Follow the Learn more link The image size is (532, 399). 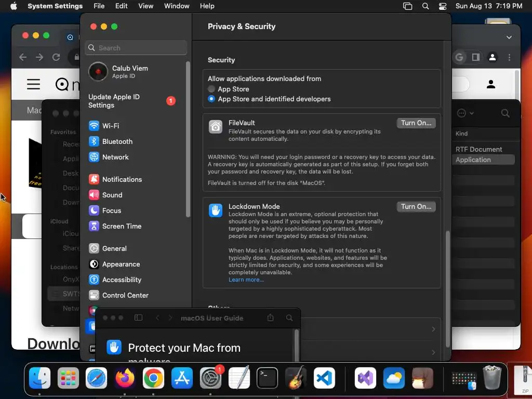(x=246, y=280)
